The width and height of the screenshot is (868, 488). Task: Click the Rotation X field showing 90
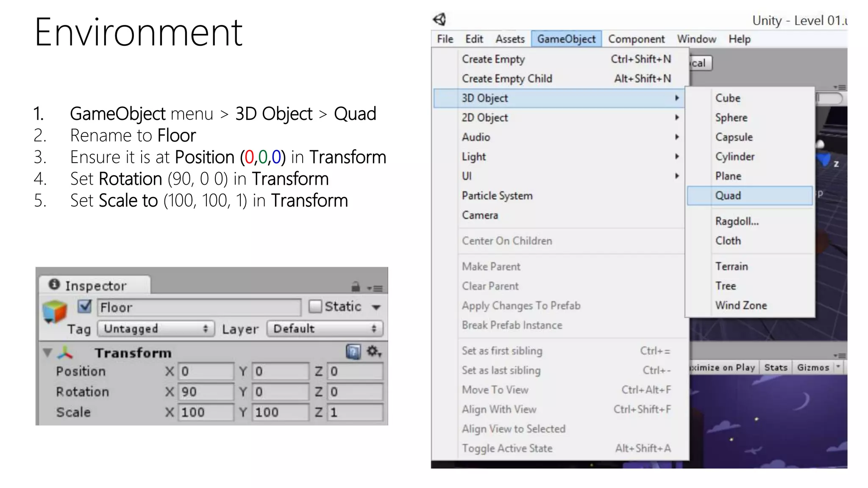pos(206,391)
